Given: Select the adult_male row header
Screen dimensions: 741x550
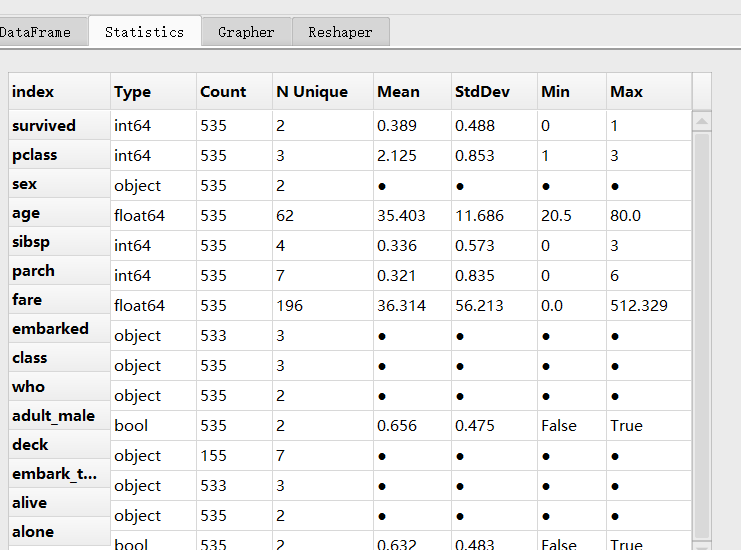Looking at the screenshot, I should [x=60, y=416].
